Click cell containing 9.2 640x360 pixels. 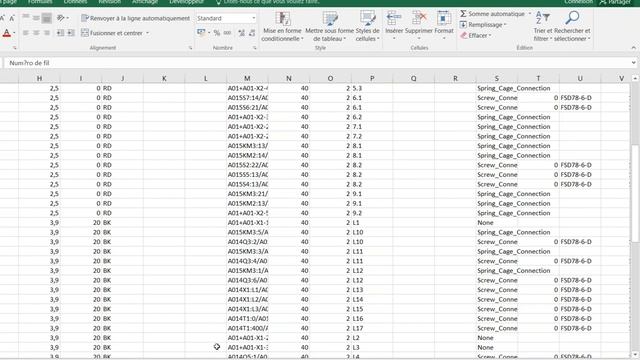[x=372, y=213]
